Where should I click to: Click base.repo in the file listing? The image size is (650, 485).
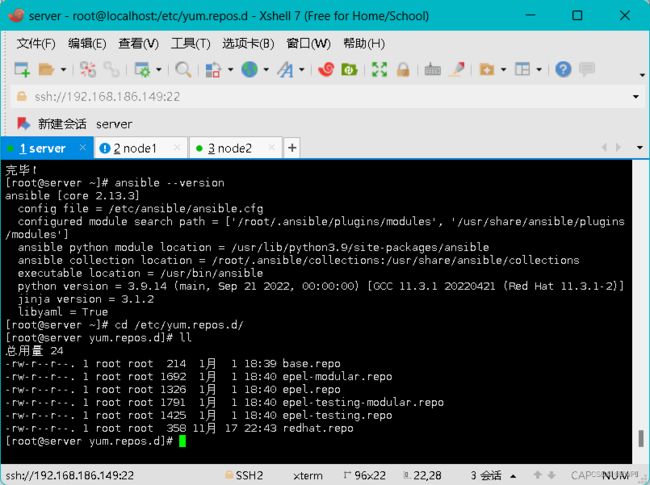point(311,364)
